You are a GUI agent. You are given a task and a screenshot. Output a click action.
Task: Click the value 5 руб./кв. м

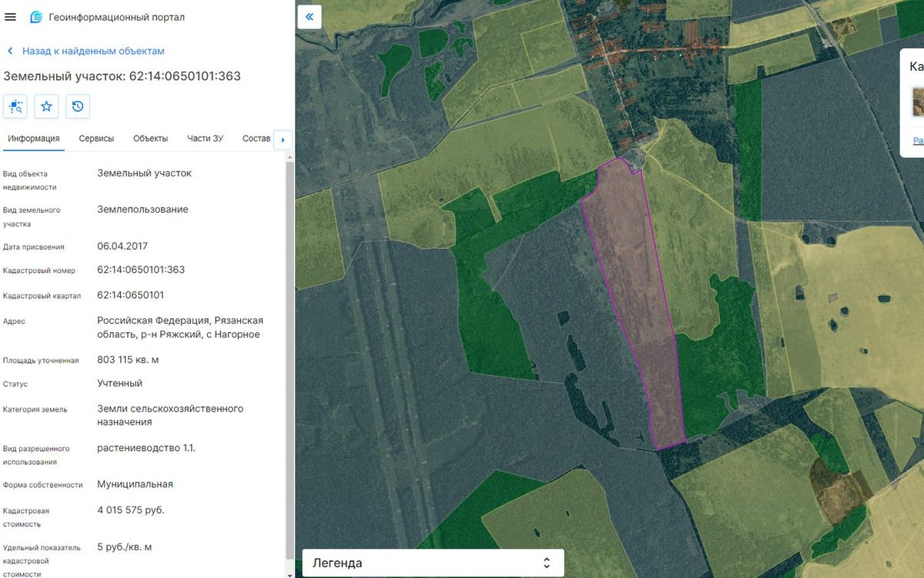(124, 547)
